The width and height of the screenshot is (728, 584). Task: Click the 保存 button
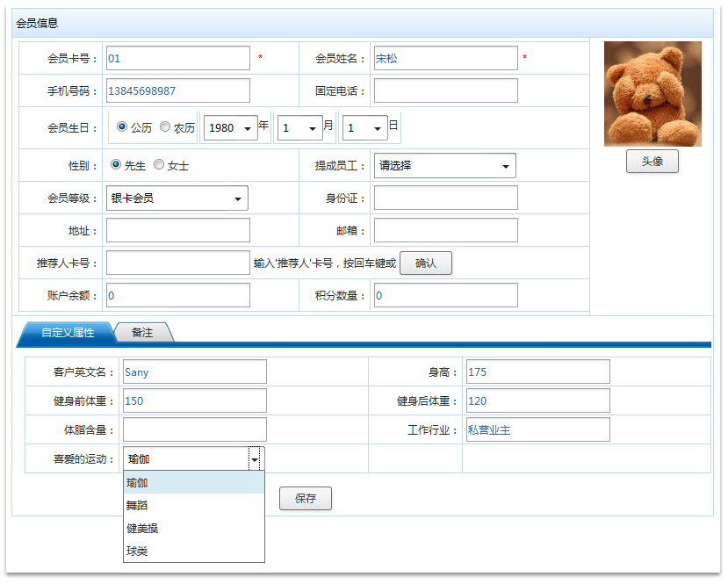[x=306, y=499]
